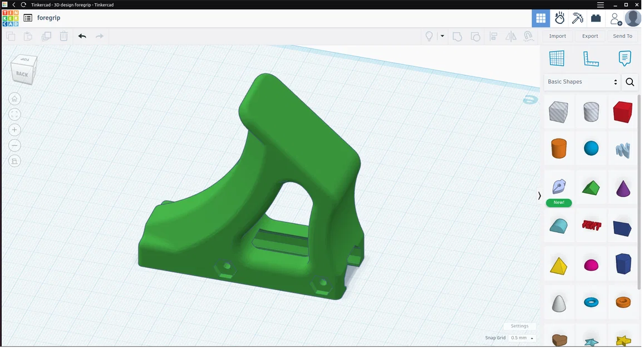The image size is (644, 348).
Task: Click the Import button
Action: (557, 36)
